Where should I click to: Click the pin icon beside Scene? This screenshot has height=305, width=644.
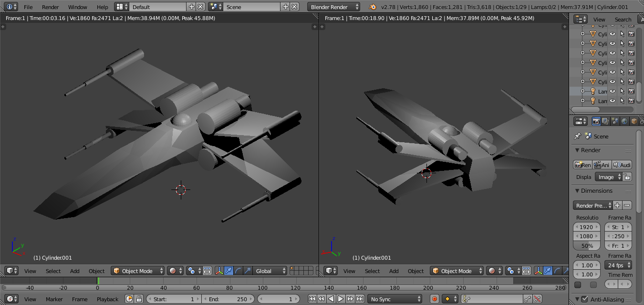[577, 136]
